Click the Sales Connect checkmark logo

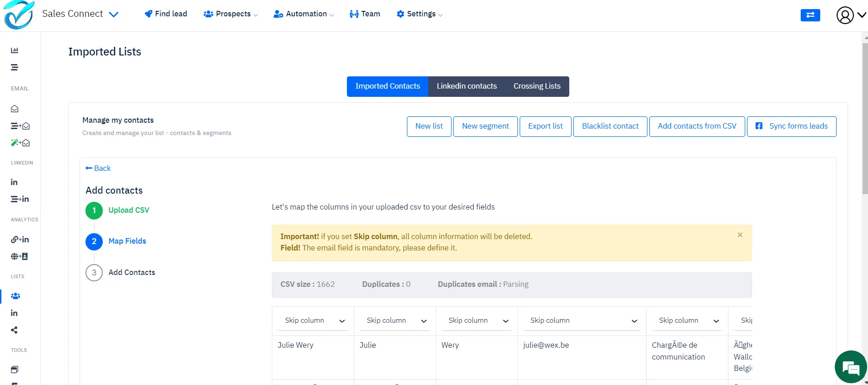[x=19, y=15]
